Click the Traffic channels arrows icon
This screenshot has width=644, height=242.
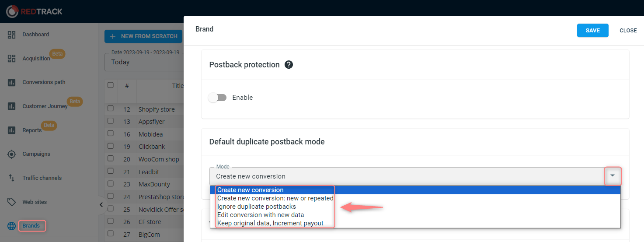point(12,178)
